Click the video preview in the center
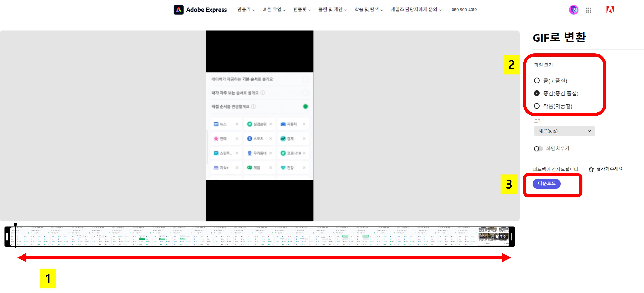644x293 pixels. tap(260, 126)
